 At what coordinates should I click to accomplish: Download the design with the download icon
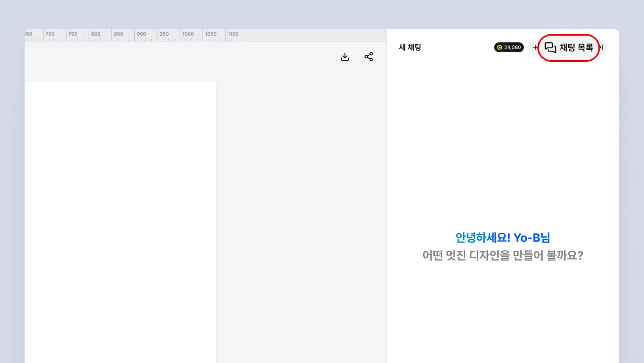[x=345, y=57]
